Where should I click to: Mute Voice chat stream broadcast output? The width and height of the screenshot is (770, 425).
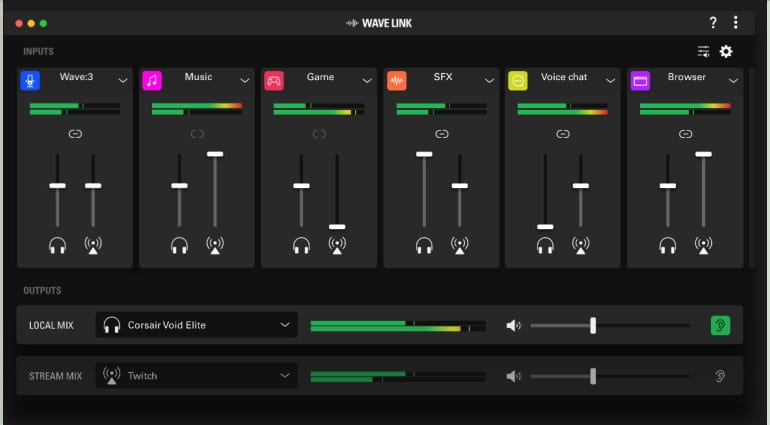(x=580, y=245)
